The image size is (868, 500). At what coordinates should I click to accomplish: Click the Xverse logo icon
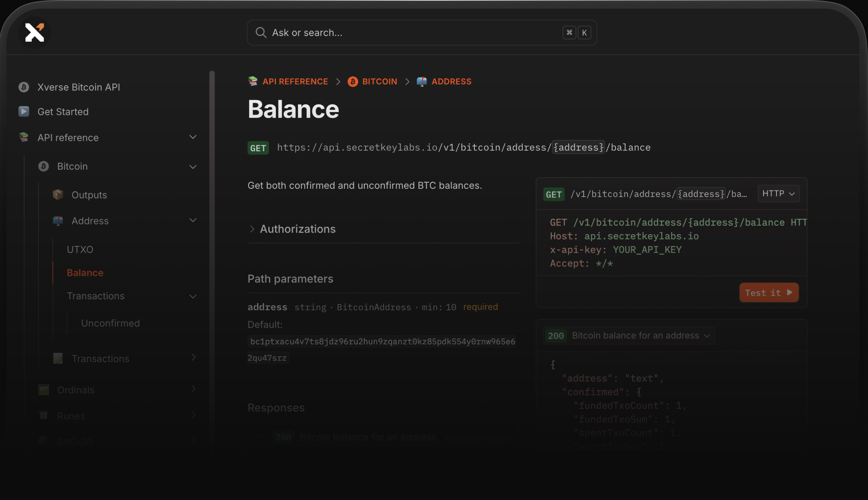(34, 32)
